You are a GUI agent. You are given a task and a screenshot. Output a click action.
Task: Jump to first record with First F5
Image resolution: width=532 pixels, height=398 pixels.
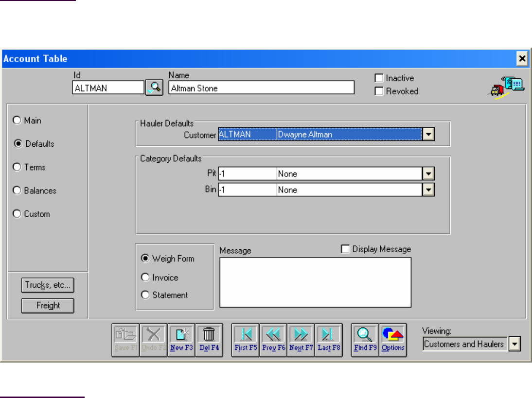245,340
